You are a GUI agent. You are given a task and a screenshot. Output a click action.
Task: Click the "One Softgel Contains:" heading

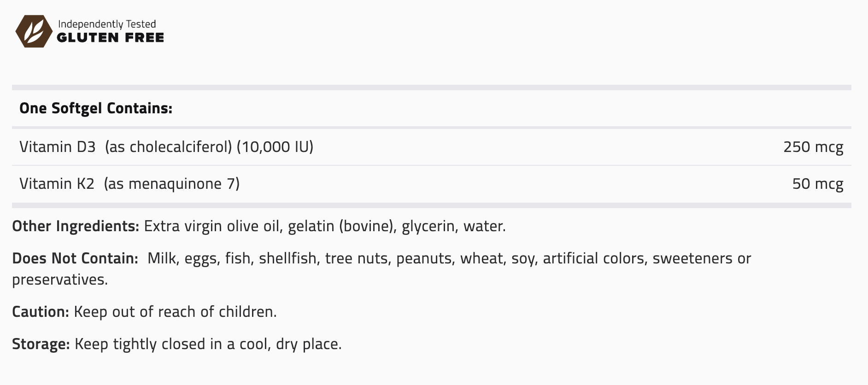click(96, 108)
